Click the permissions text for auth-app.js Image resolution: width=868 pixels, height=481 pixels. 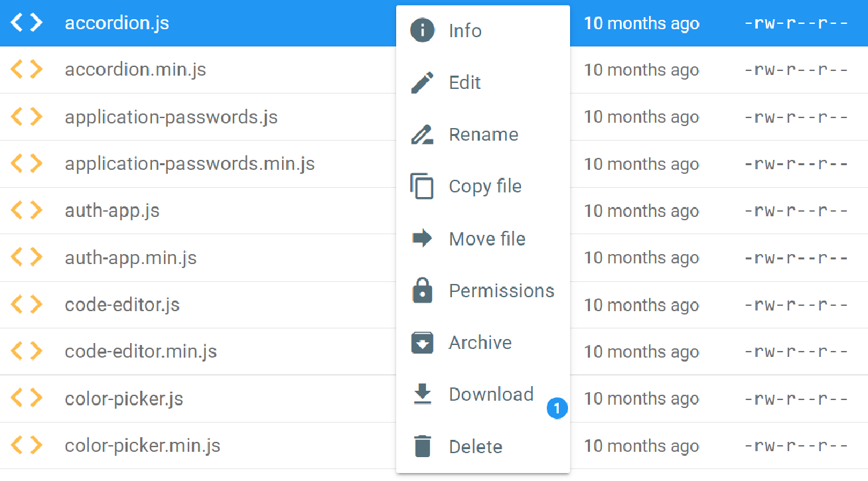(796, 210)
